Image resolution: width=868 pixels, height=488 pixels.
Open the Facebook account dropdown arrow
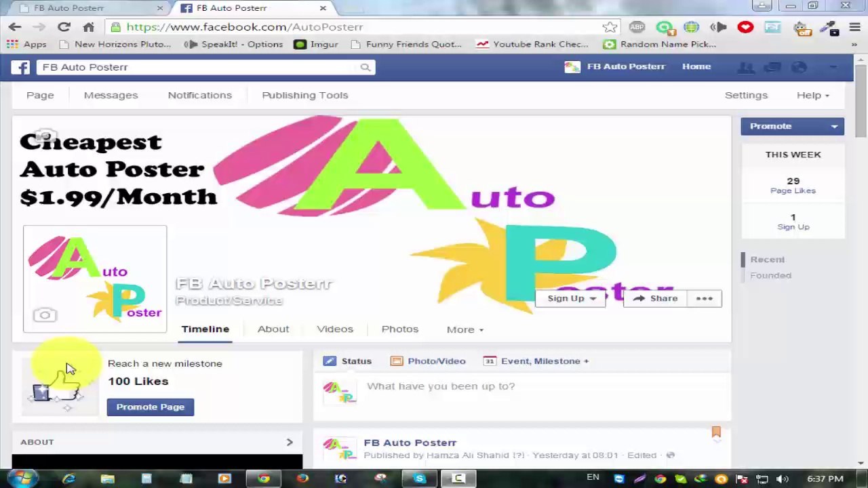coord(833,67)
